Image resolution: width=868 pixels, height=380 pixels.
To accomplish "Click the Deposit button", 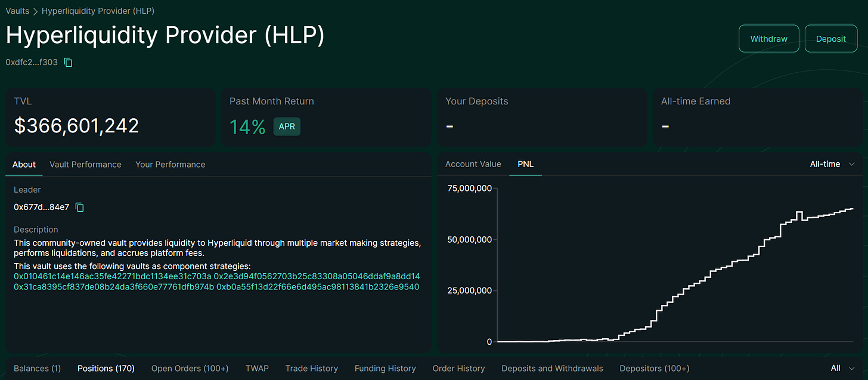I will pos(830,39).
